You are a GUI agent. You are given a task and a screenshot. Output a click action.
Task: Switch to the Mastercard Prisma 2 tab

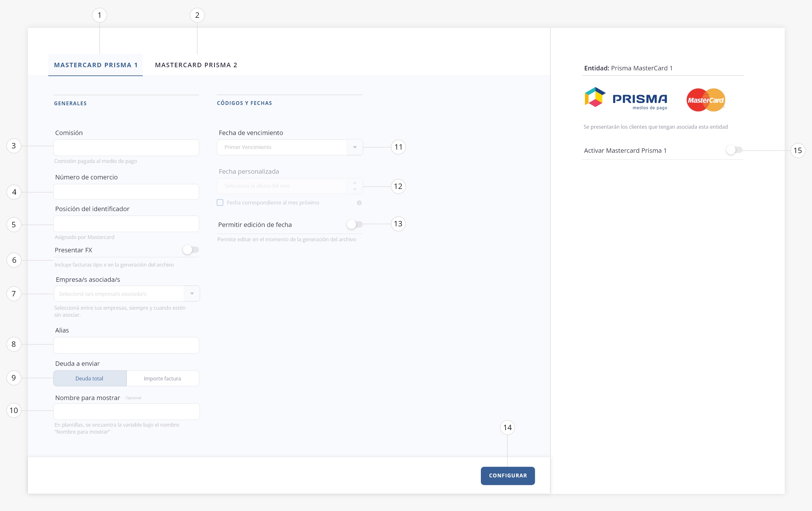(x=196, y=65)
